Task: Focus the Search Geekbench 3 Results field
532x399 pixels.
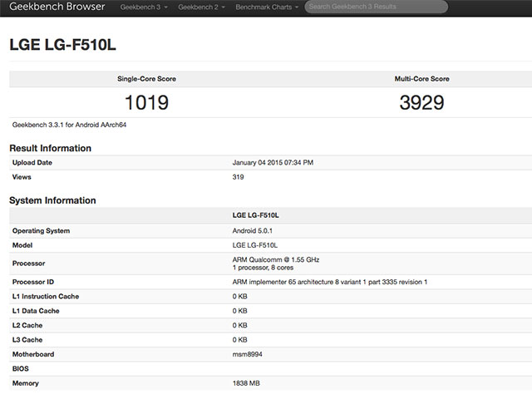Action: point(376,7)
